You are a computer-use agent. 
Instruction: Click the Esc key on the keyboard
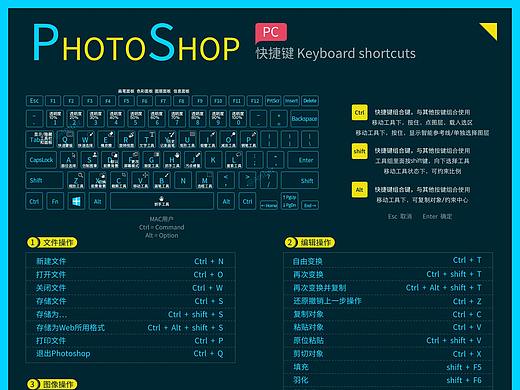(34, 101)
